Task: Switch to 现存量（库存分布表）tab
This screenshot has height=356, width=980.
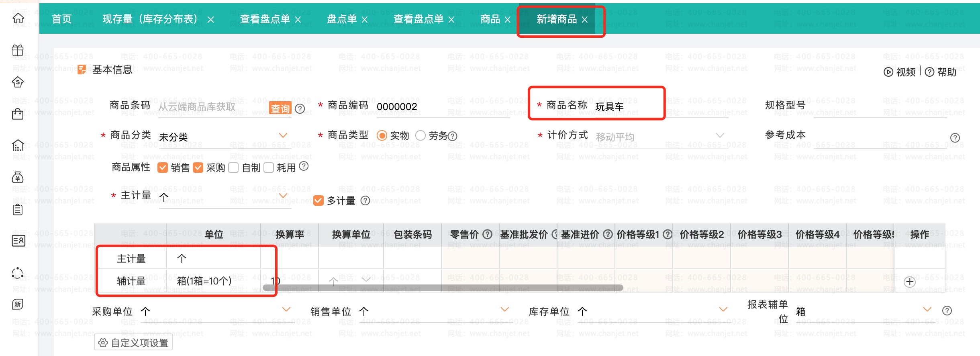Action: point(150,19)
